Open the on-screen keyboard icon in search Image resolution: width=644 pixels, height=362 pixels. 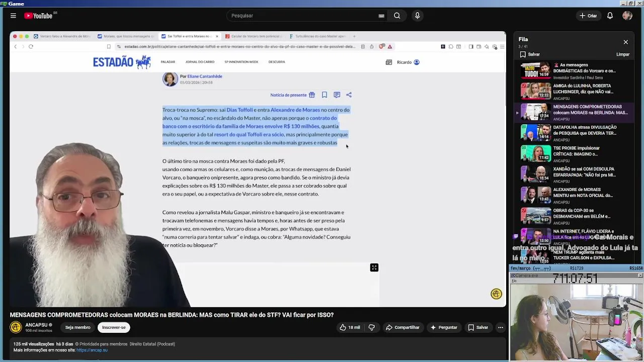tap(381, 16)
